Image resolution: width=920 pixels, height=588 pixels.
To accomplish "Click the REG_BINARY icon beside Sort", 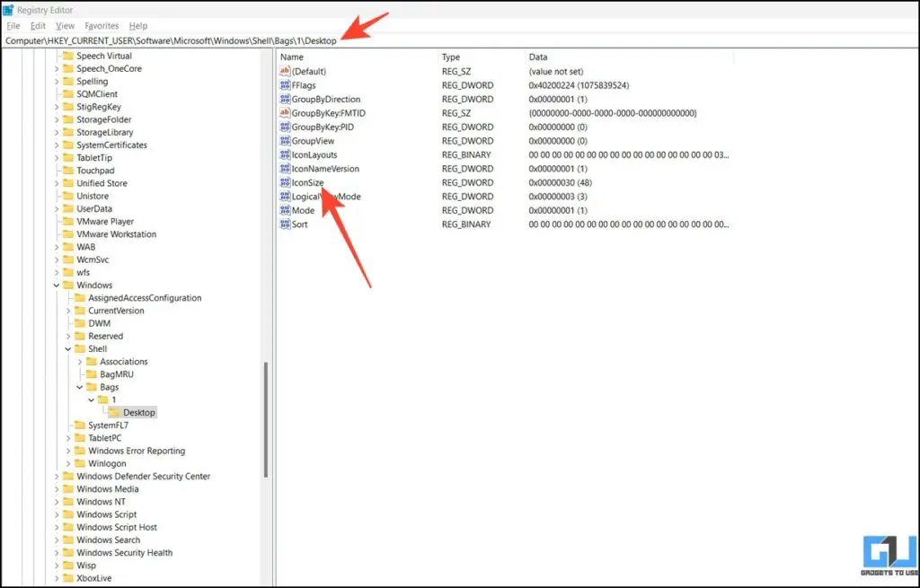I will (x=286, y=224).
